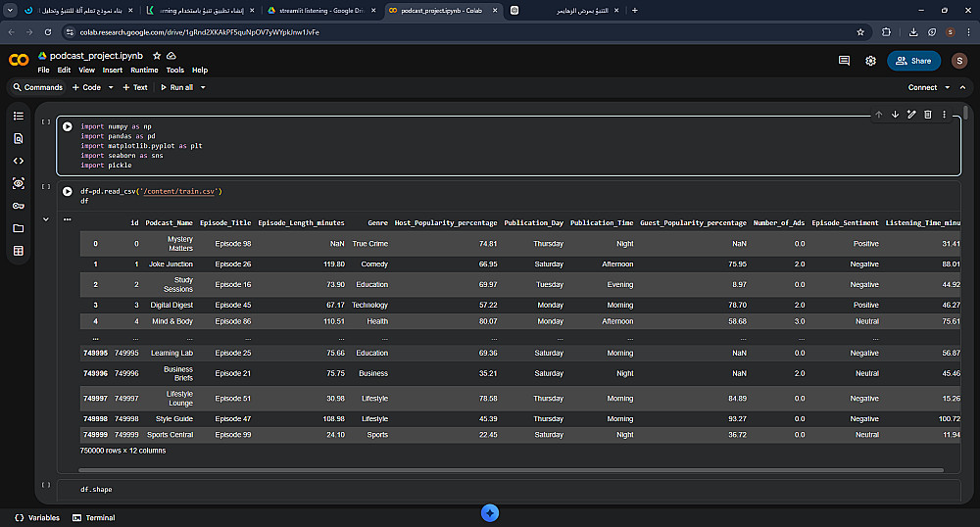The image size is (980, 527).
Task: Click the 'Joke Junction' cell
Action: [x=171, y=264]
